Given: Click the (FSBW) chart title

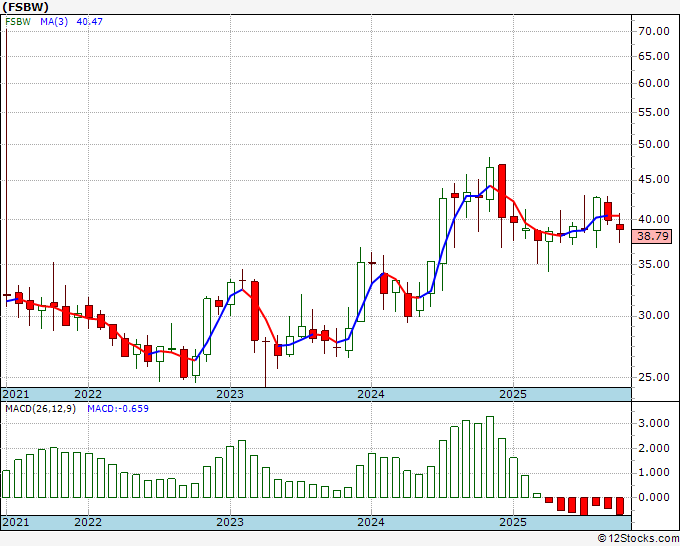Looking at the screenshot, I should pos(26,7).
